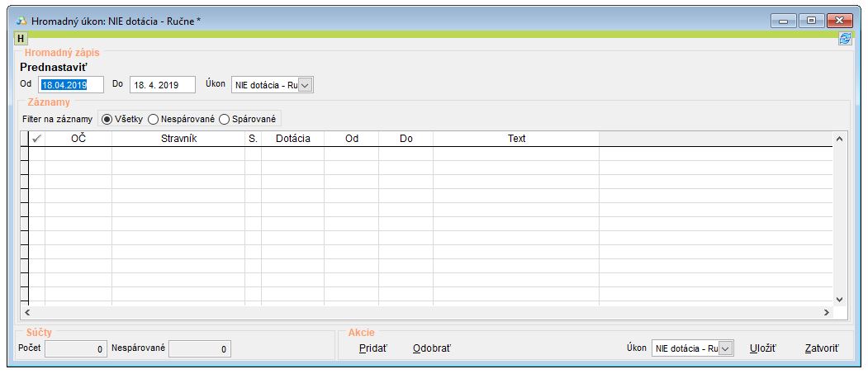Click the green H icon in toolbar
This screenshot has height=374, width=868.
tap(21, 39)
